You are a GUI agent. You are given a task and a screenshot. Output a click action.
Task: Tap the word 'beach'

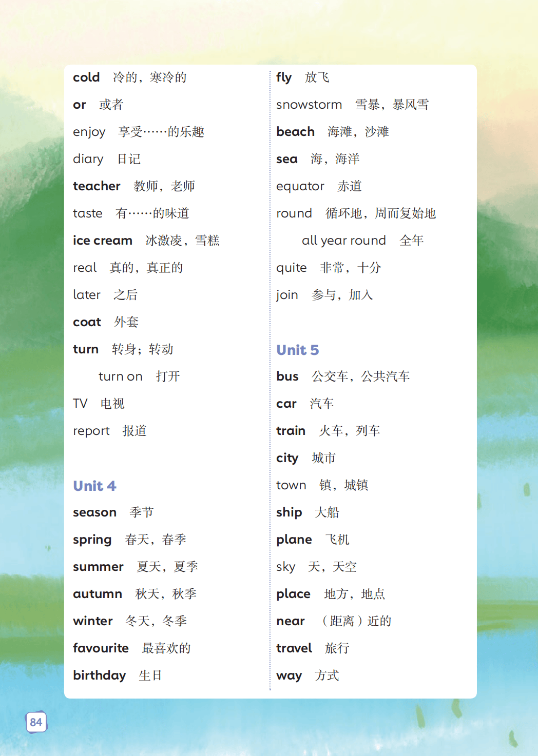click(295, 132)
